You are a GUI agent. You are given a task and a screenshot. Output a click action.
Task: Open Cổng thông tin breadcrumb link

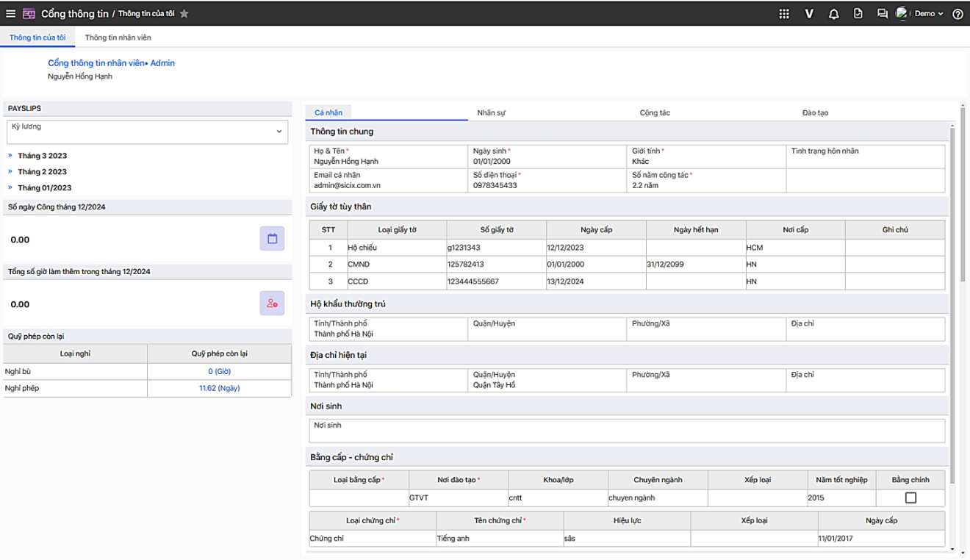(74, 14)
